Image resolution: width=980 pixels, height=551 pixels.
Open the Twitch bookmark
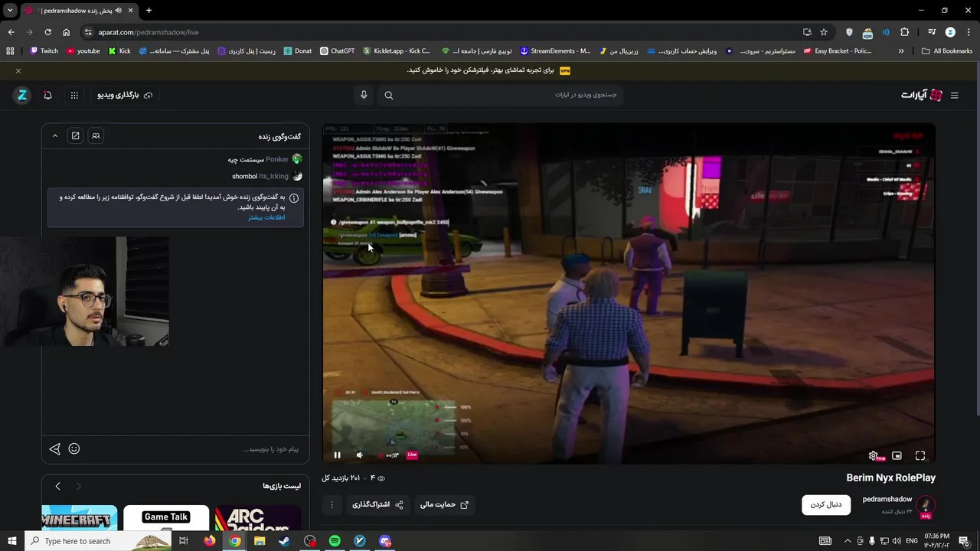pos(44,51)
